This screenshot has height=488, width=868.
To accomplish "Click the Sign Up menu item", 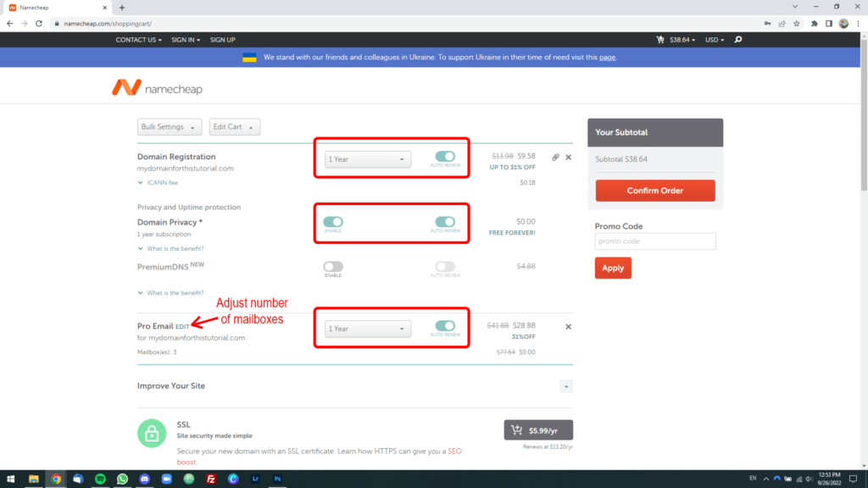I will (223, 40).
